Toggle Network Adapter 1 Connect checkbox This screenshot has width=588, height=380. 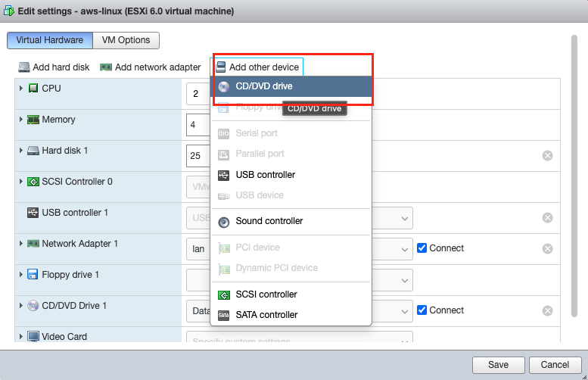[422, 248]
